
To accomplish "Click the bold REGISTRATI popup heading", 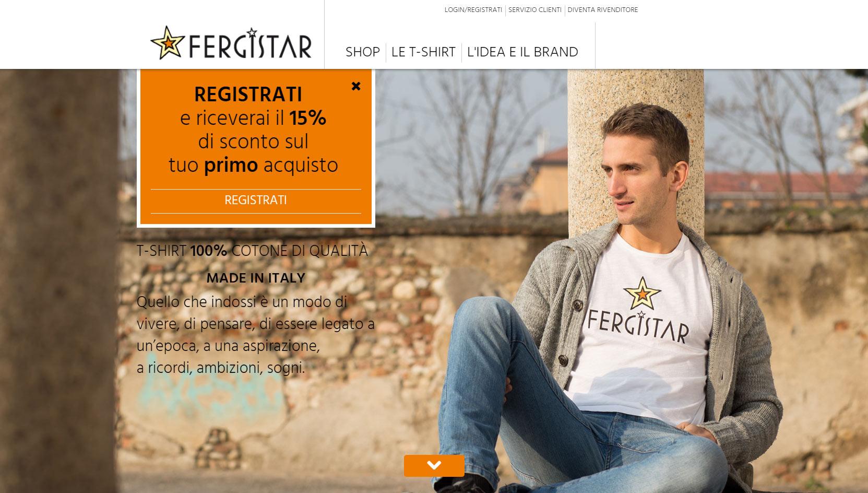I will point(248,95).
